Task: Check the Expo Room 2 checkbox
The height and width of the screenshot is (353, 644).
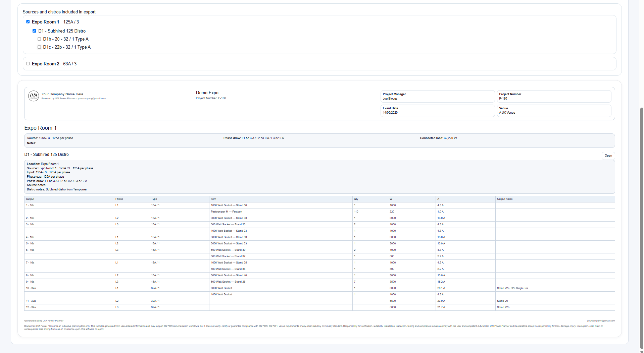Action: click(28, 64)
